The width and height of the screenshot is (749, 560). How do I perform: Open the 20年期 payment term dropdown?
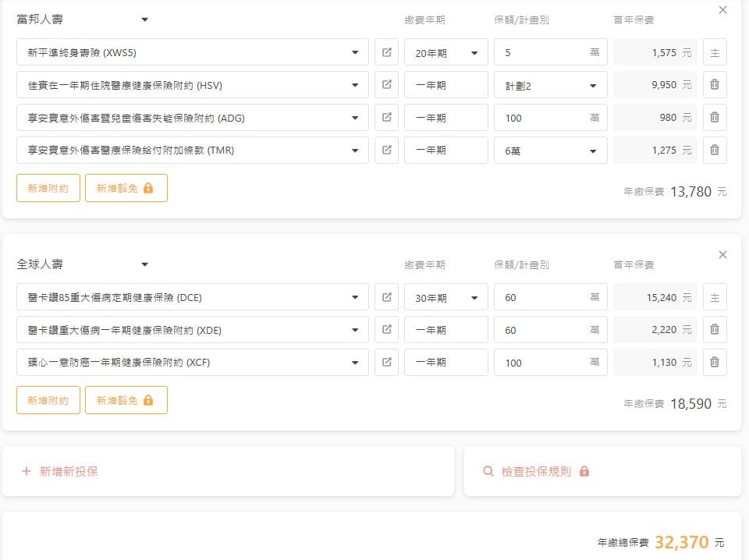445,52
